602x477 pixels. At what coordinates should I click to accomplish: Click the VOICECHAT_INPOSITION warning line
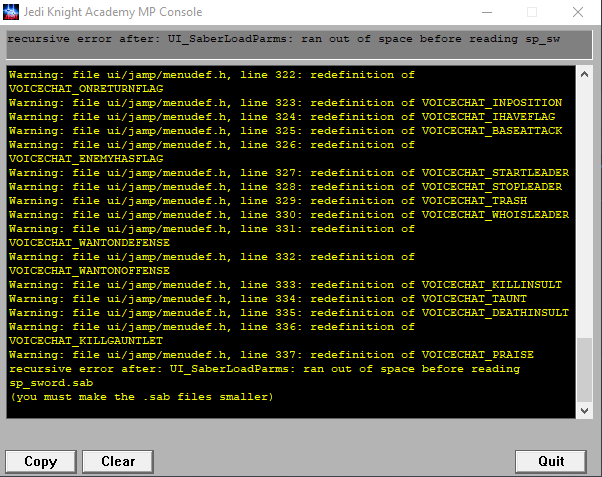(x=270, y=103)
